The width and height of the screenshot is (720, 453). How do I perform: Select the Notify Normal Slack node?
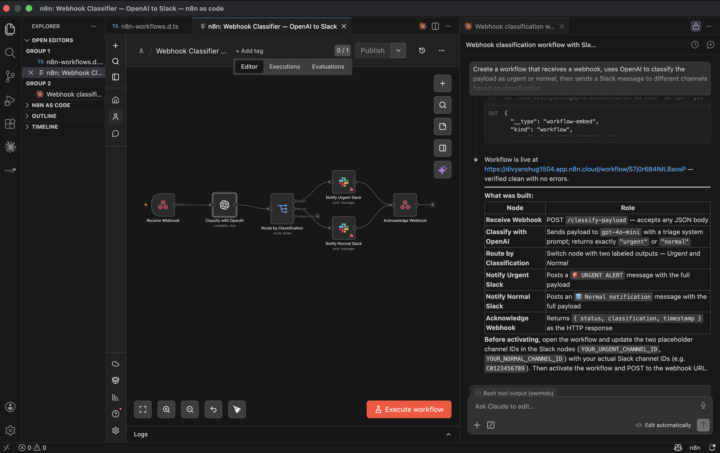pos(343,228)
